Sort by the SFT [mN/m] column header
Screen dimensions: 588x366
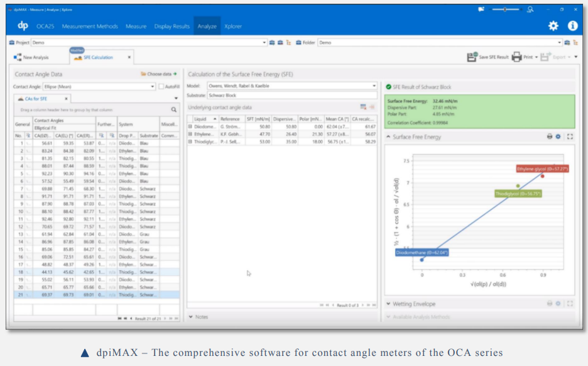click(x=258, y=119)
